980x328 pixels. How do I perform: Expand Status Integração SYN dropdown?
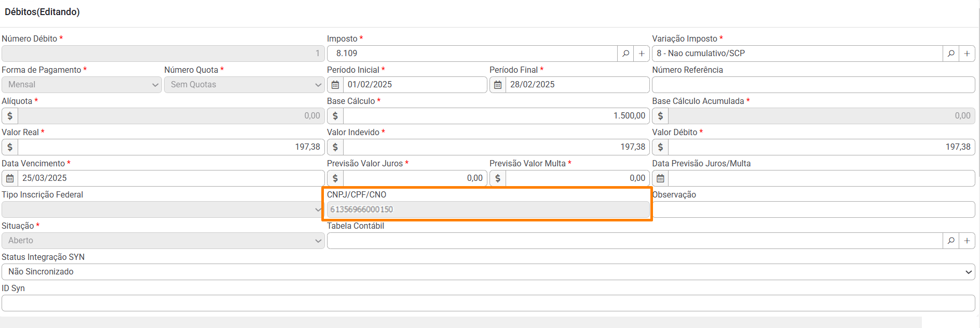pos(488,272)
